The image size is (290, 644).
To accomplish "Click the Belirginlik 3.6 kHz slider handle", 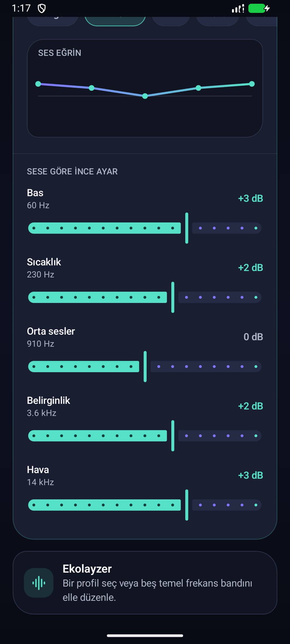I will [173, 436].
